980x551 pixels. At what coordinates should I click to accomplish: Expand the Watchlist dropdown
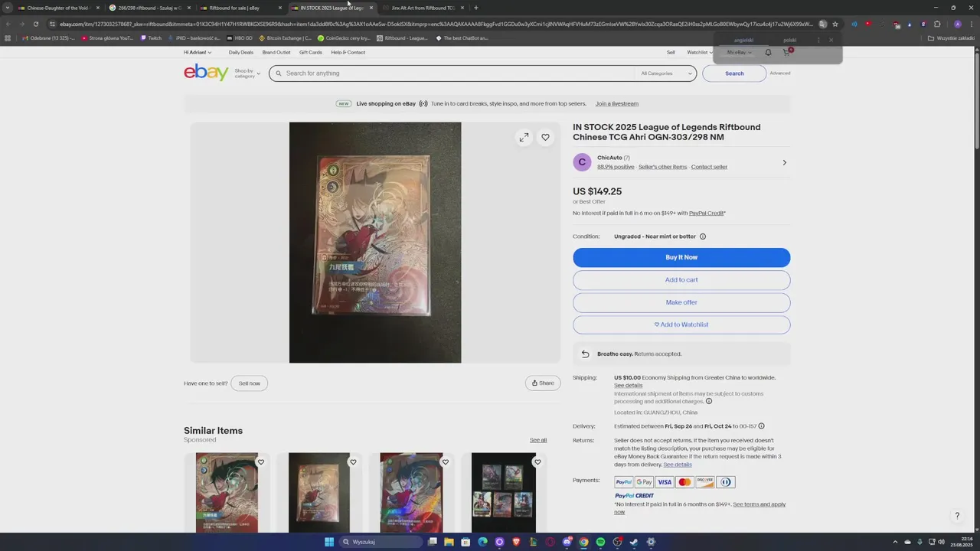tap(700, 52)
